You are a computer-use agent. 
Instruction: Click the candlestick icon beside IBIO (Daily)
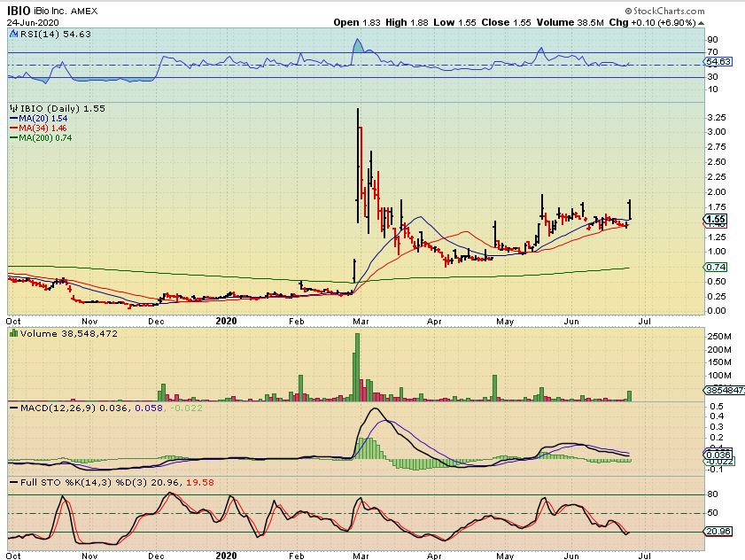click(x=14, y=108)
